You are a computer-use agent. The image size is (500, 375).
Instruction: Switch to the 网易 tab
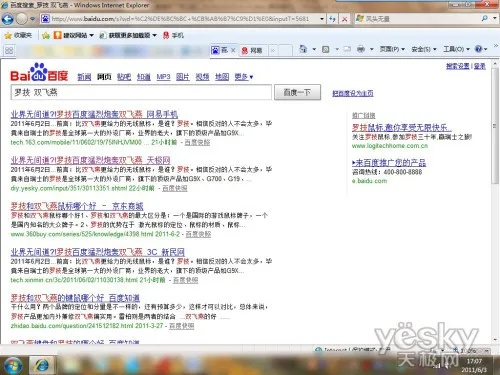(x=253, y=50)
